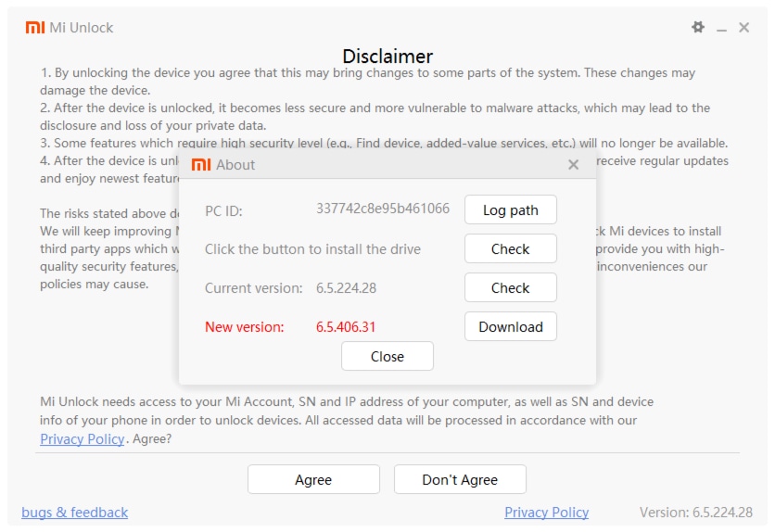Click the 'New version:' red label
The height and width of the screenshot is (532, 775).
pyautogui.click(x=245, y=327)
